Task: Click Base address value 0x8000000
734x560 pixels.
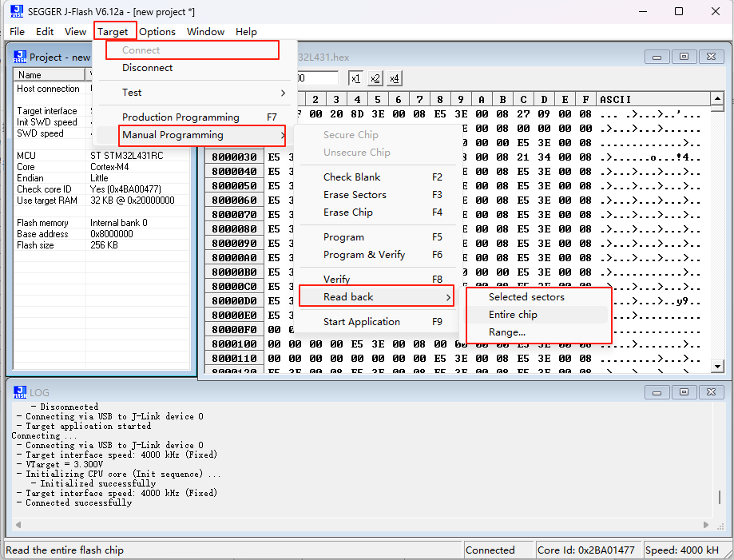Action: tap(112, 234)
